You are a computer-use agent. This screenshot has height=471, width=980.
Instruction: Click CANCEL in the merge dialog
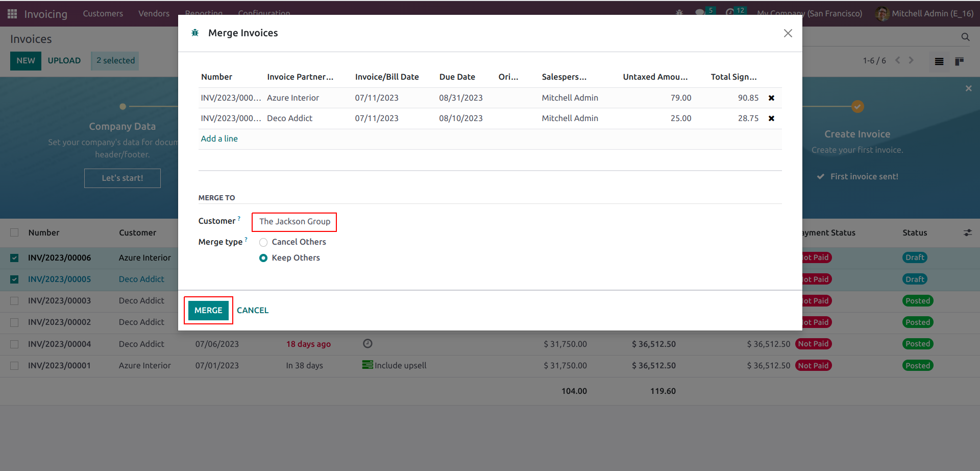[253, 311]
